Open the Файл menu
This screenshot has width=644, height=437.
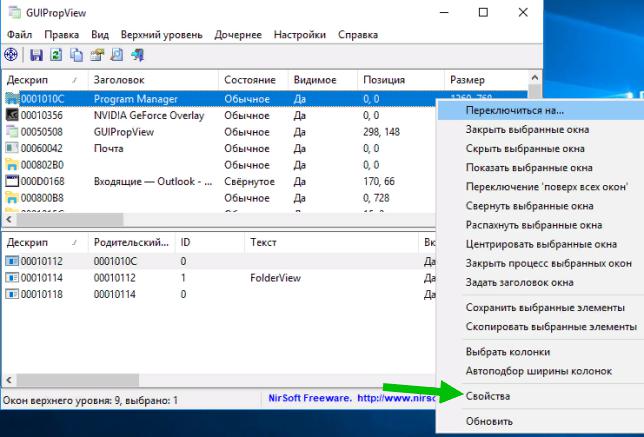19,34
